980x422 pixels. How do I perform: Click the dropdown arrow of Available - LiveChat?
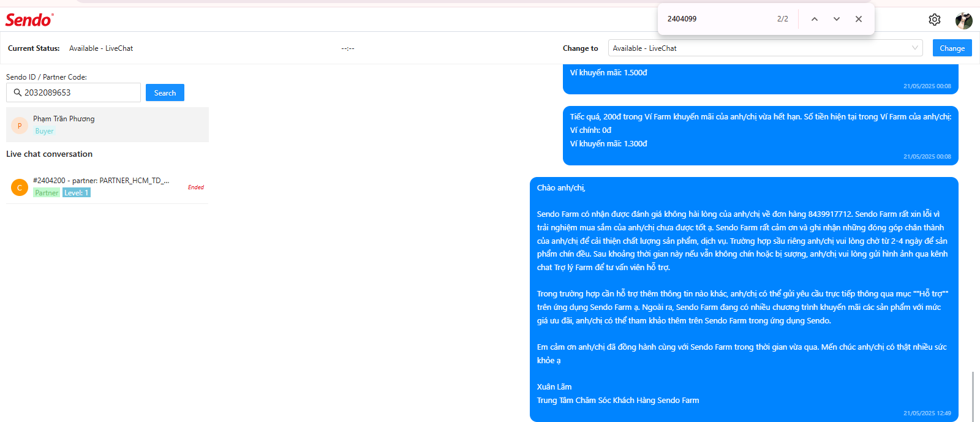click(x=914, y=48)
